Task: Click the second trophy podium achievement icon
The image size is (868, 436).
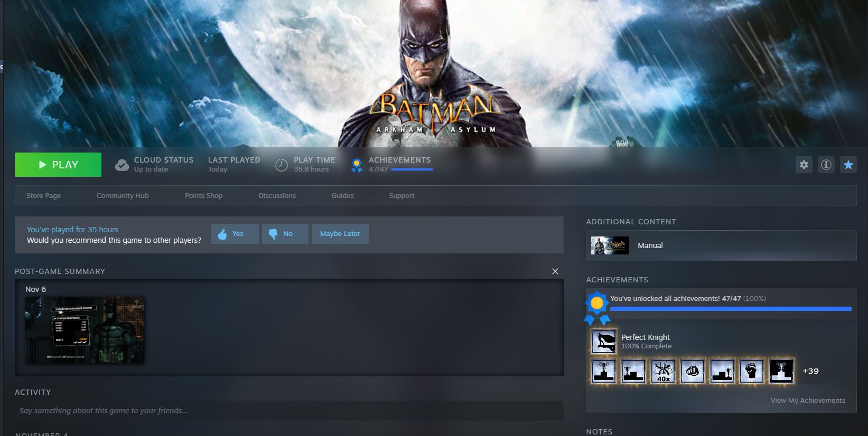Action: (x=633, y=371)
